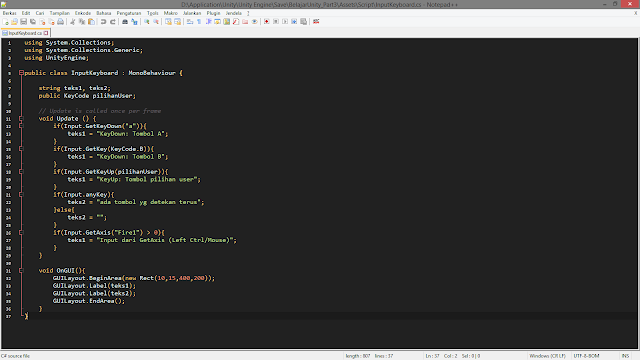Click the Save recorded macro icon
The width and height of the screenshot is (640, 360).
304,22
